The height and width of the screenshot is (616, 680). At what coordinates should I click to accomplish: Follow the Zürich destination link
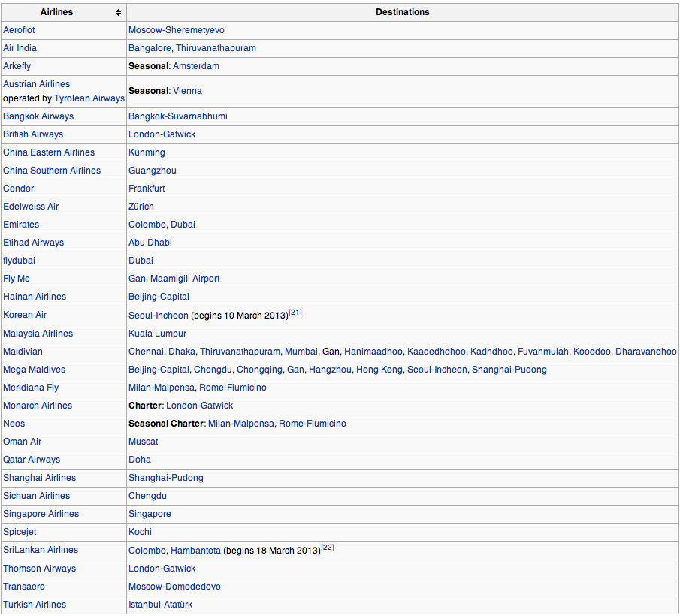(x=141, y=207)
